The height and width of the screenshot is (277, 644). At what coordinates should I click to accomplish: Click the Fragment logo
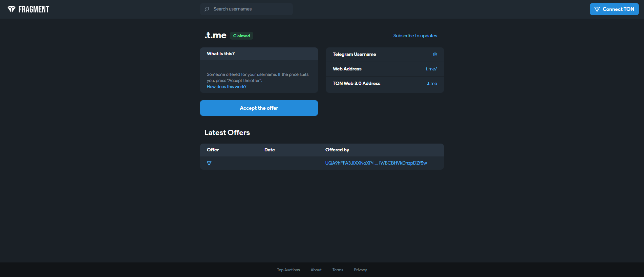28,9
